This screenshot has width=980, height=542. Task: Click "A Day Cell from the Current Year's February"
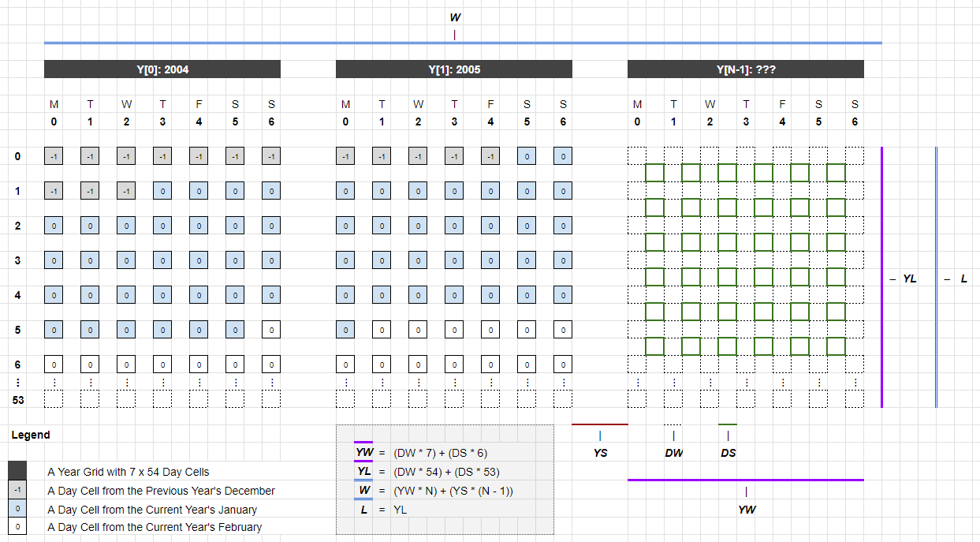pyautogui.click(x=155, y=527)
